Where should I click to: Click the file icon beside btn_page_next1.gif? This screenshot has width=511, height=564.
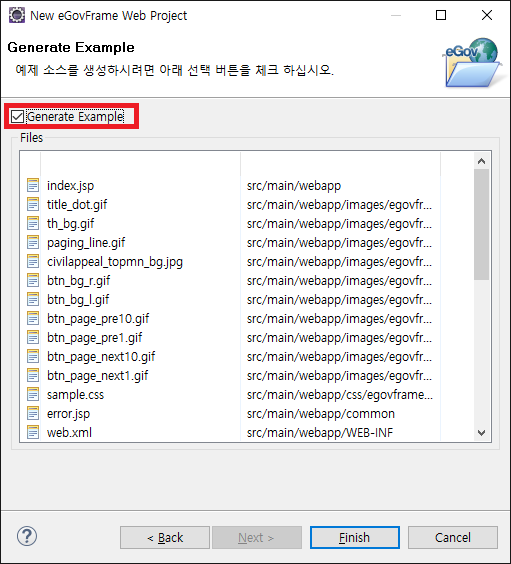(33, 376)
